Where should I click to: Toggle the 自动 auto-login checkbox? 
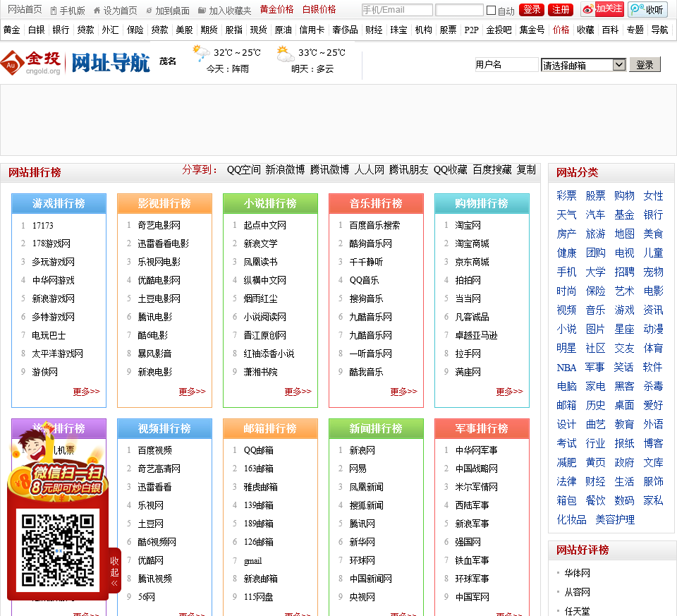click(x=491, y=10)
